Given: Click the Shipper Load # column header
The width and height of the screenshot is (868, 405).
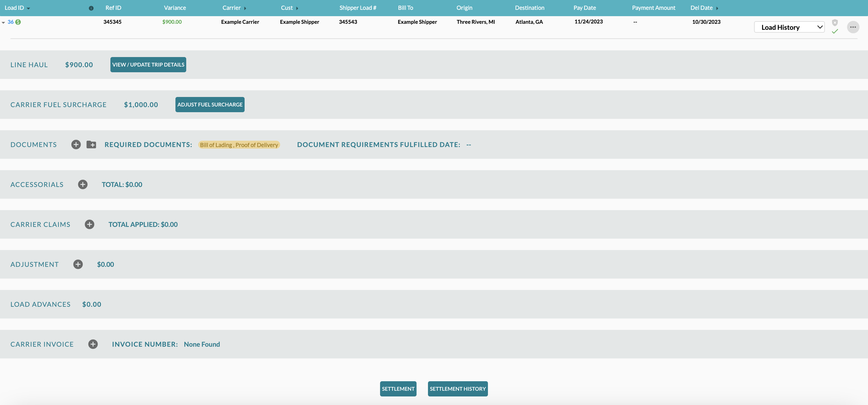Looking at the screenshot, I should [358, 8].
